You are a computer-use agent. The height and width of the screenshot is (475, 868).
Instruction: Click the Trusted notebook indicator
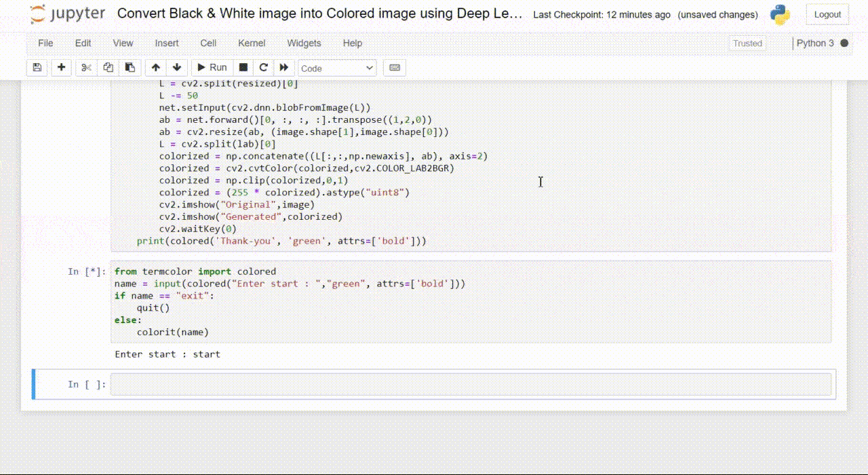tap(747, 43)
